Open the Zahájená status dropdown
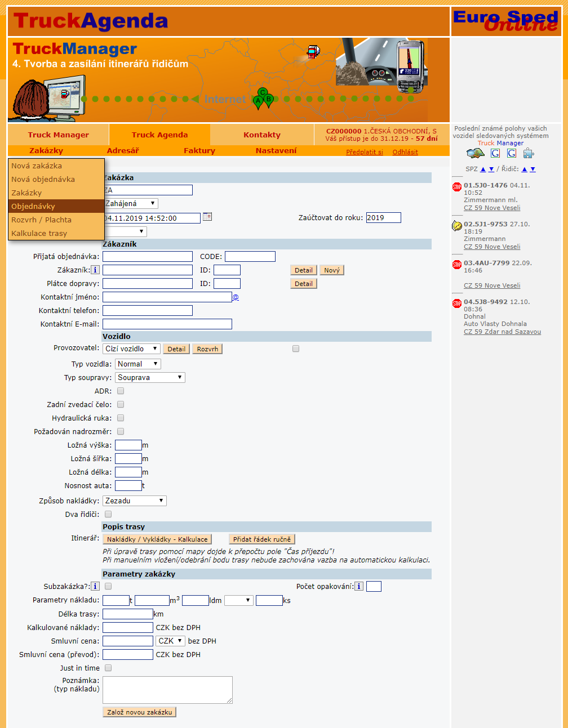 131,204
